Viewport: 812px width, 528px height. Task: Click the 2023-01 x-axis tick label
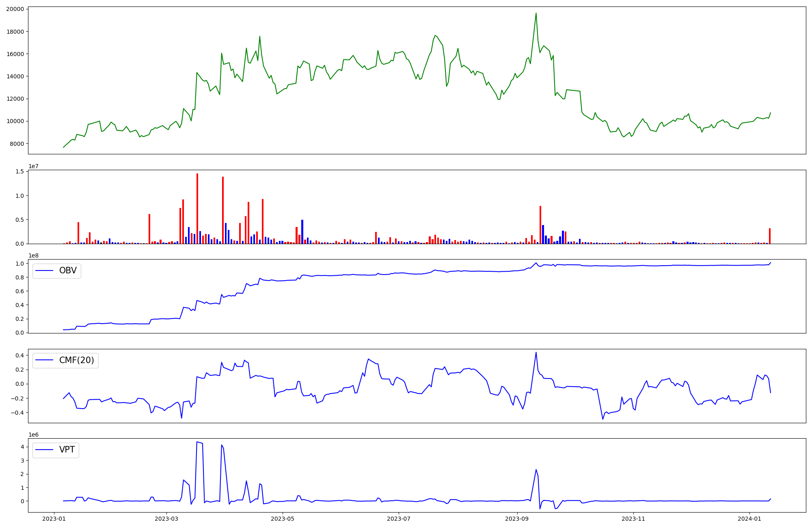pos(54,519)
